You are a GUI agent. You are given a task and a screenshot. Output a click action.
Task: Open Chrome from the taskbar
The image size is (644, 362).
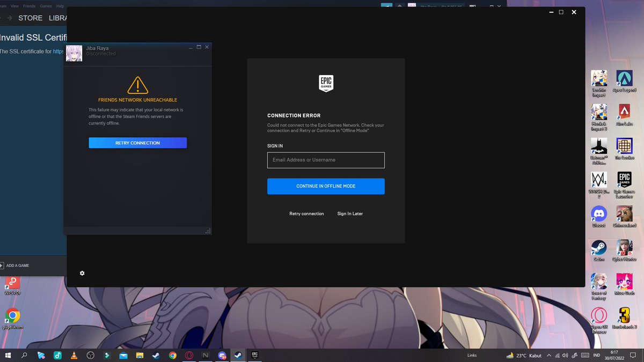[x=172, y=355]
